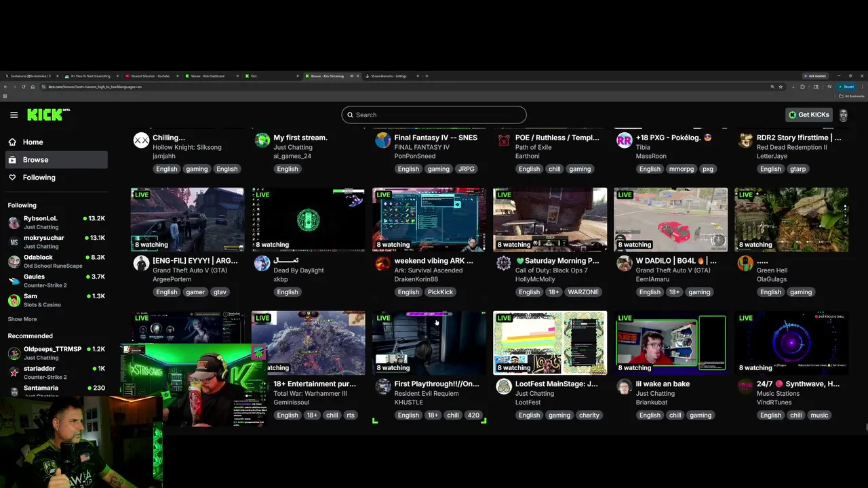Open Briankubat channel avatar
This screenshot has height=488, width=868.
pyautogui.click(x=624, y=386)
